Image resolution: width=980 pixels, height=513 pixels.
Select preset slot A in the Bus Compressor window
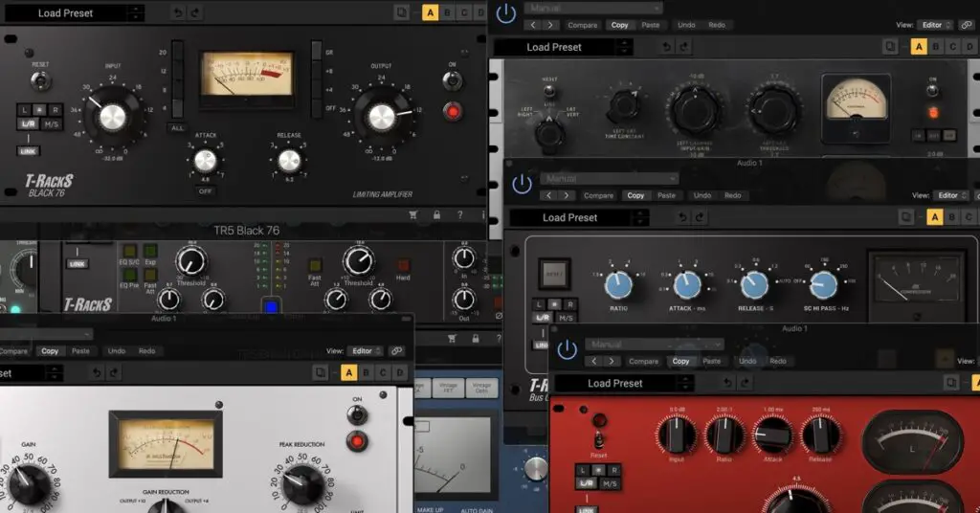(x=935, y=217)
